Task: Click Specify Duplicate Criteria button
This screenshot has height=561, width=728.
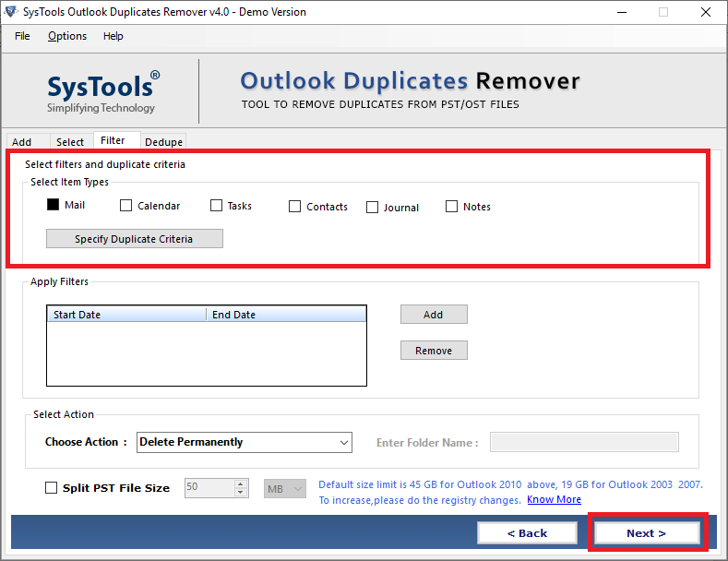Action: 135,239
